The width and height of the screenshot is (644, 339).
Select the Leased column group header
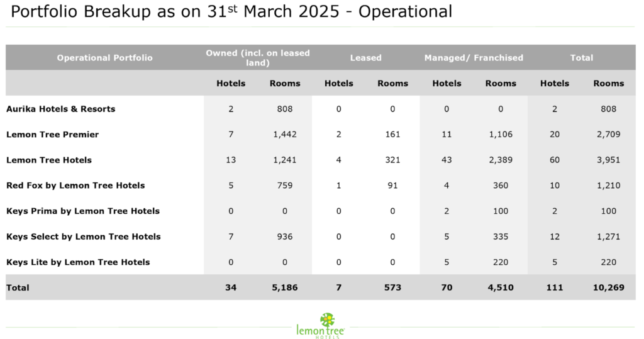[x=365, y=58]
